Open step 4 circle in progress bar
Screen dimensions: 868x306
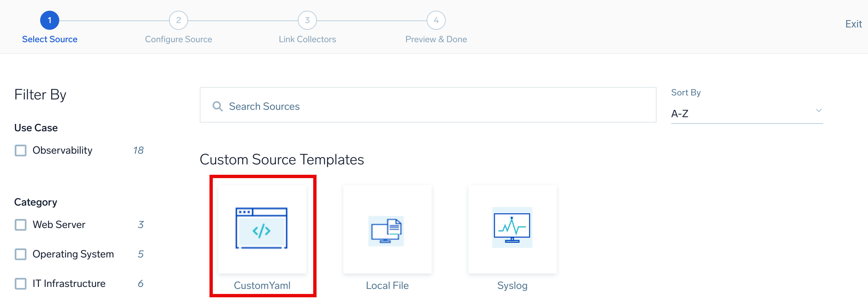436,20
